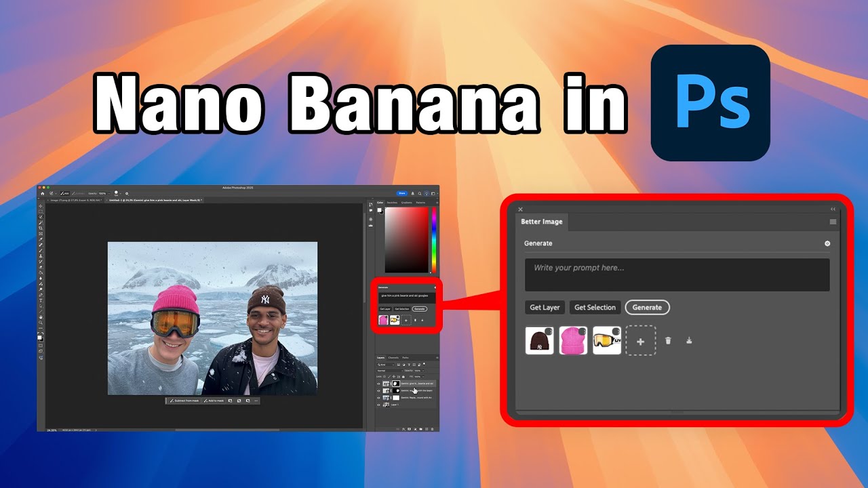
Task: Click foreground/background color squares in toolbar
Action: tap(41, 338)
